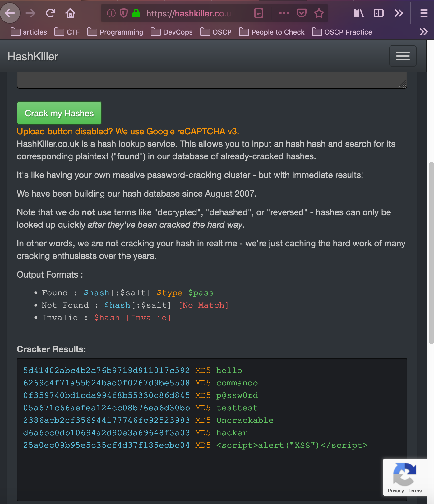Click the p@ssw0rd plaintext result
The width and height of the screenshot is (434, 504).
tap(237, 395)
